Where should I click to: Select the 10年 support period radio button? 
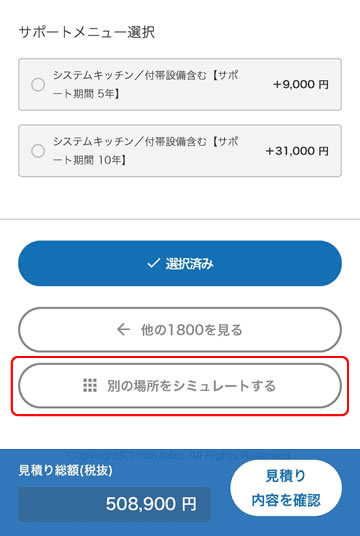point(38,151)
